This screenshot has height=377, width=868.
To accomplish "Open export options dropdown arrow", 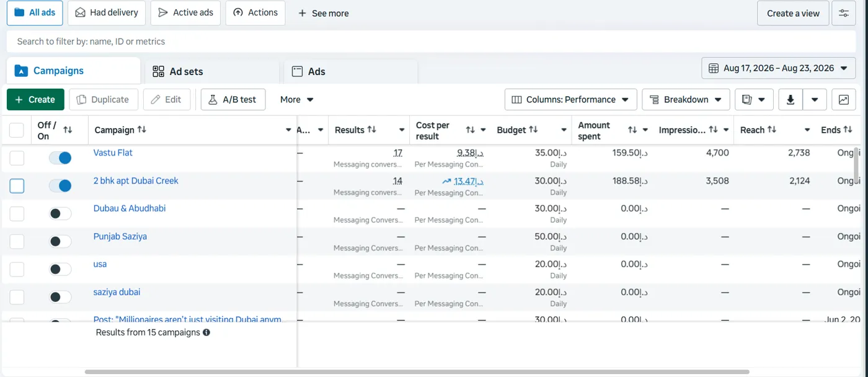I will point(815,99).
